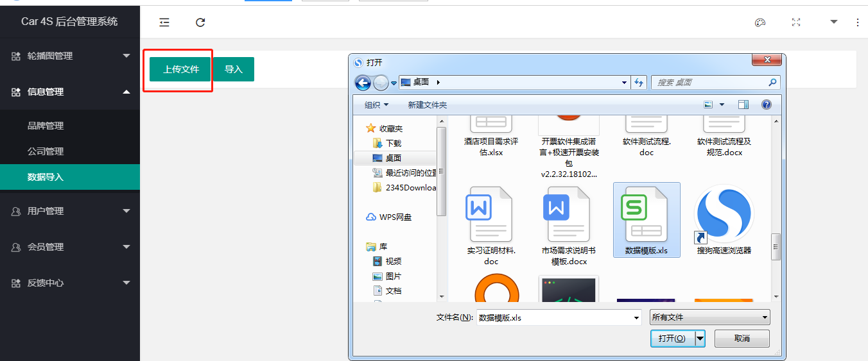868x361 pixels.
Task: Close the 打开 file dialog
Action: [x=767, y=60]
